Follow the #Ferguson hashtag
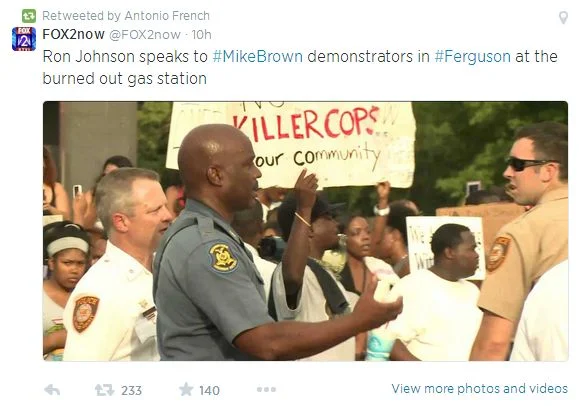Image resolution: width=579 pixels, height=406 pixels. [x=473, y=57]
